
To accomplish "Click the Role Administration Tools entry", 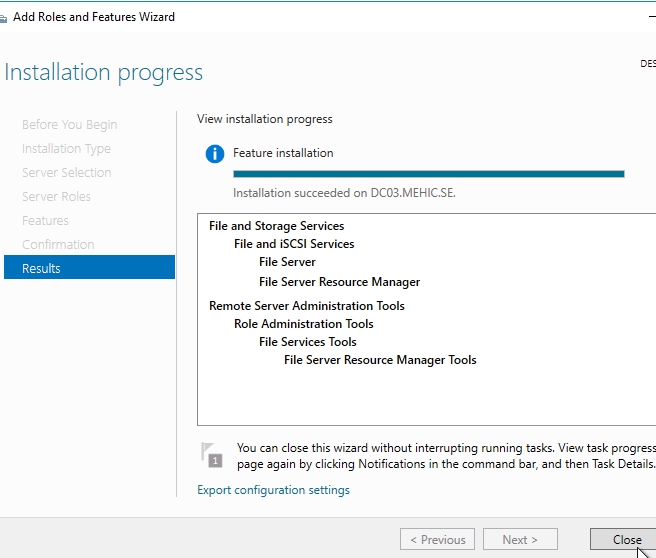I will point(303,324).
